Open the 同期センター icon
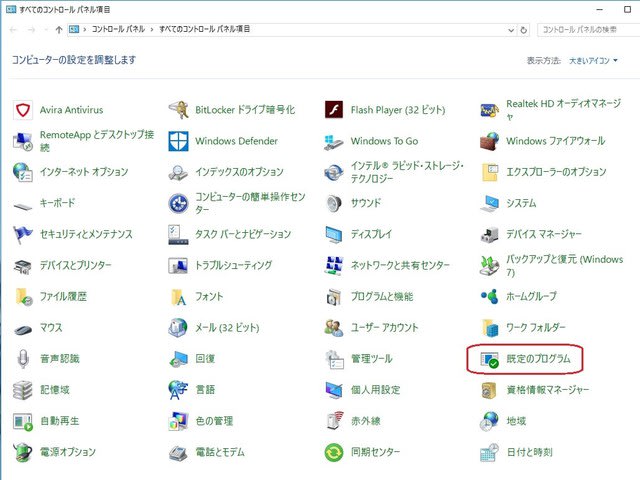This screenshot has height=480, width=640. pyautogui.click(x=334, y=452)
